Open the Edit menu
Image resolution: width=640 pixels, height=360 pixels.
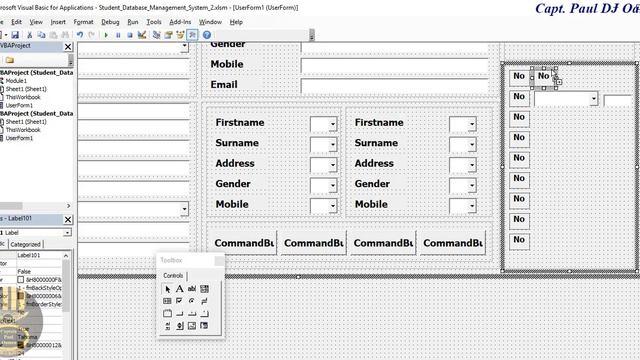16,22
